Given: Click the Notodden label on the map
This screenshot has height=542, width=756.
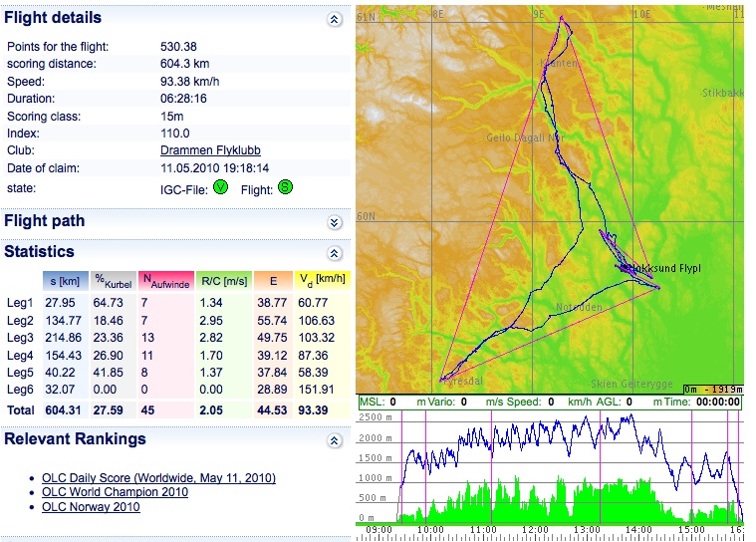Looking at the screenshot, I should 579,307.
